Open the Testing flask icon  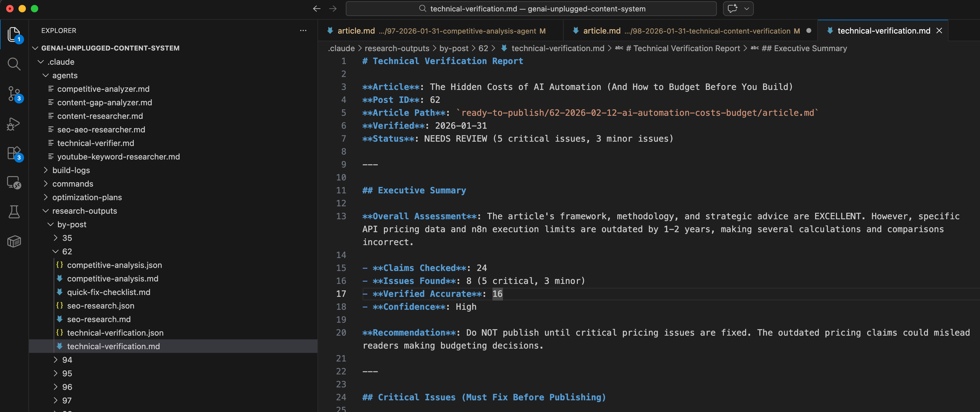click(x=14, y=212)
